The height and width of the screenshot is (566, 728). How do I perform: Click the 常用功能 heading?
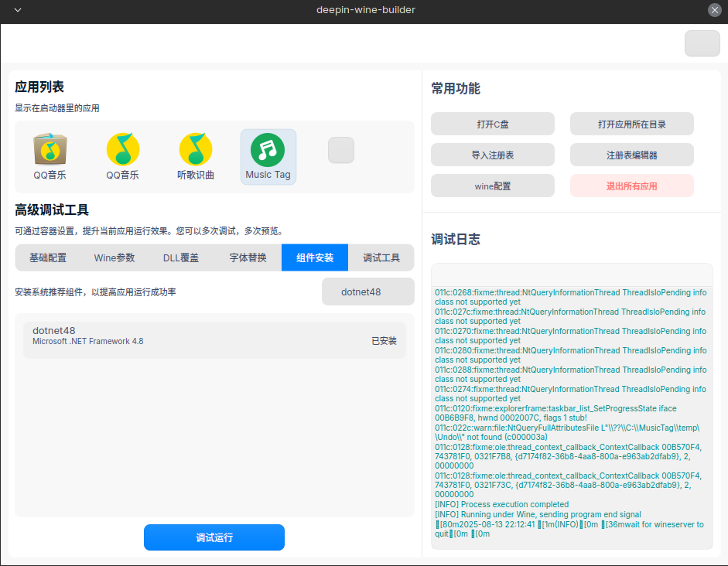[x=456, y=89]
